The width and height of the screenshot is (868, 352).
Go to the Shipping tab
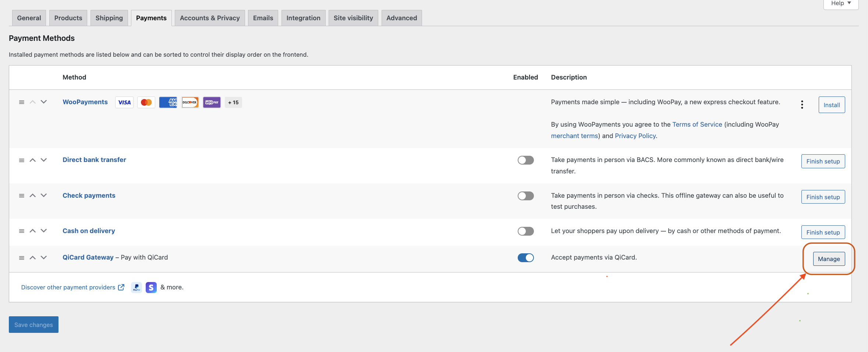tap(109, 18)
